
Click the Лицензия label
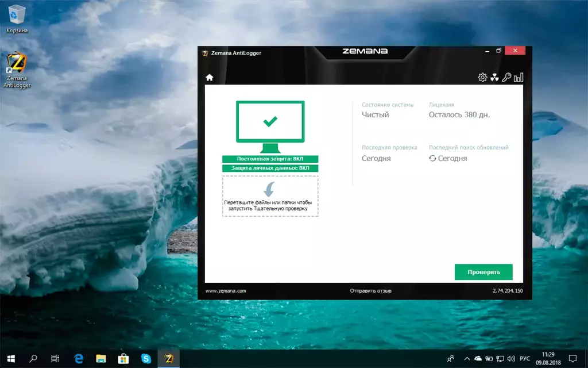(x=442, y=105)
